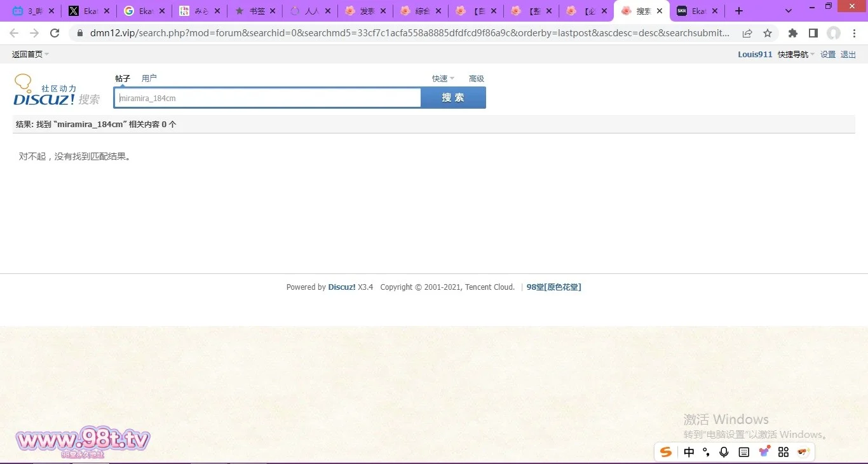
Task: Click the share page icon in address bar
Action: coord(747,33)
